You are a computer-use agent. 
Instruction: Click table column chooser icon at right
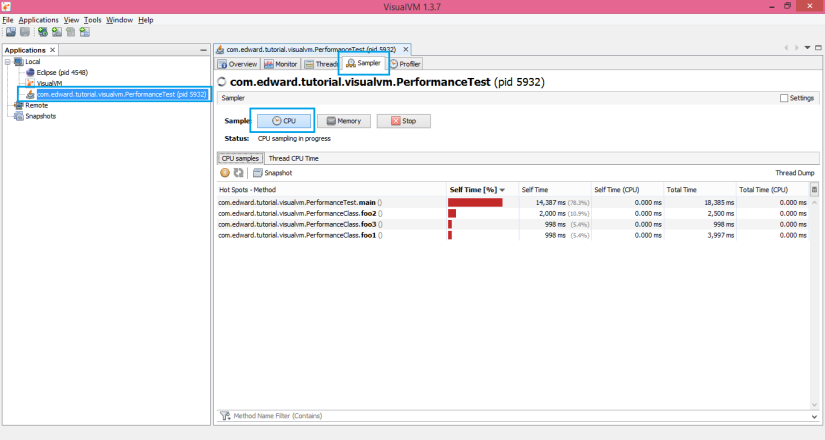[813, 189]
